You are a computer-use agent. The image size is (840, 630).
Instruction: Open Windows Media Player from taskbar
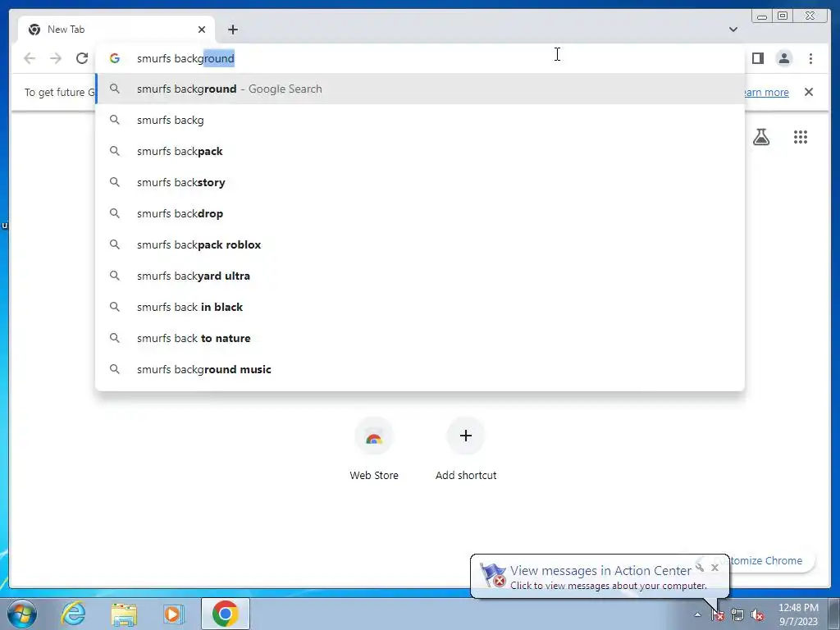coord(173,614)
